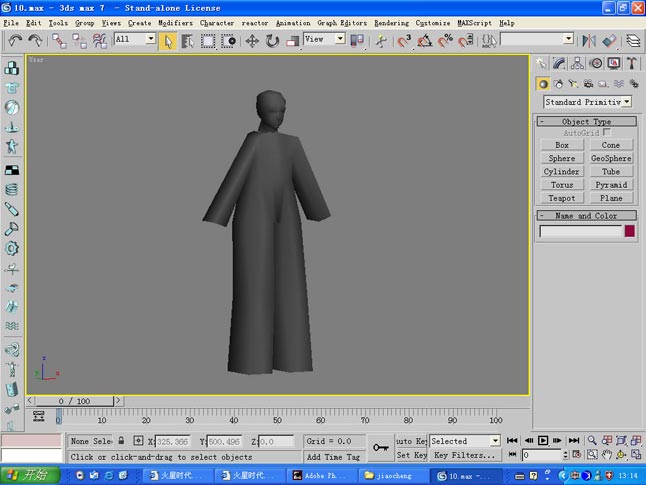
Task: Select Lights category icon
Action: pyautogui.click(x=573, y=84)
